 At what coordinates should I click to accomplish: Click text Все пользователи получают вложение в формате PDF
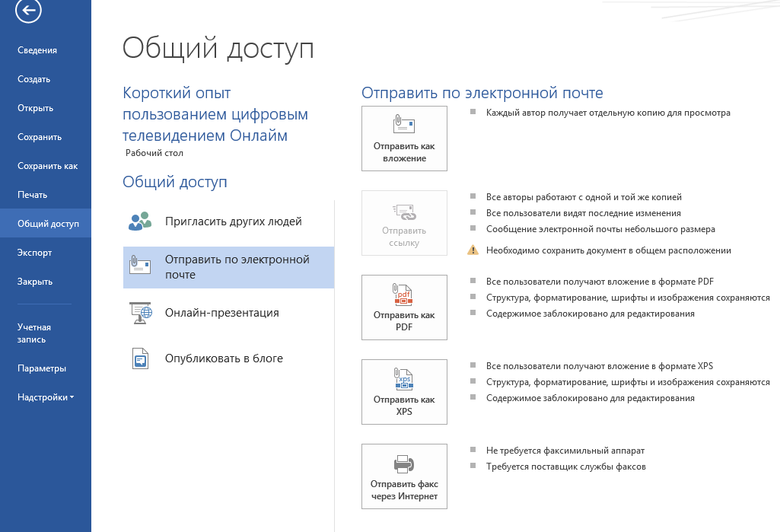(x=600, y=282)
